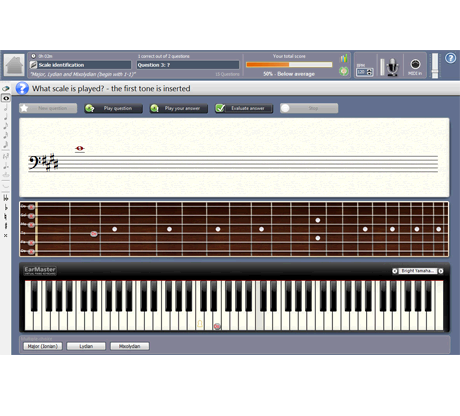Click the microphone level meter
The width and height of the screenshot is (460, 416).
click(382, 67)
